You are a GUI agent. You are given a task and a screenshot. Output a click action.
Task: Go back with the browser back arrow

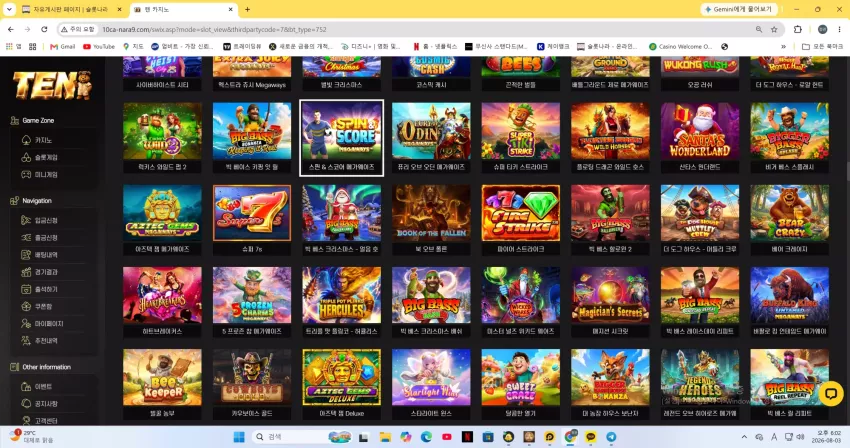point(11,29)
